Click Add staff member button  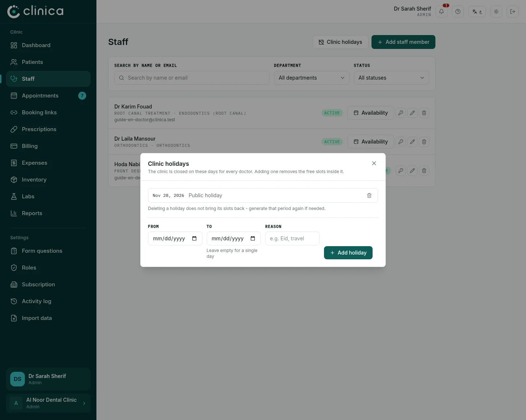pos(403,42)
